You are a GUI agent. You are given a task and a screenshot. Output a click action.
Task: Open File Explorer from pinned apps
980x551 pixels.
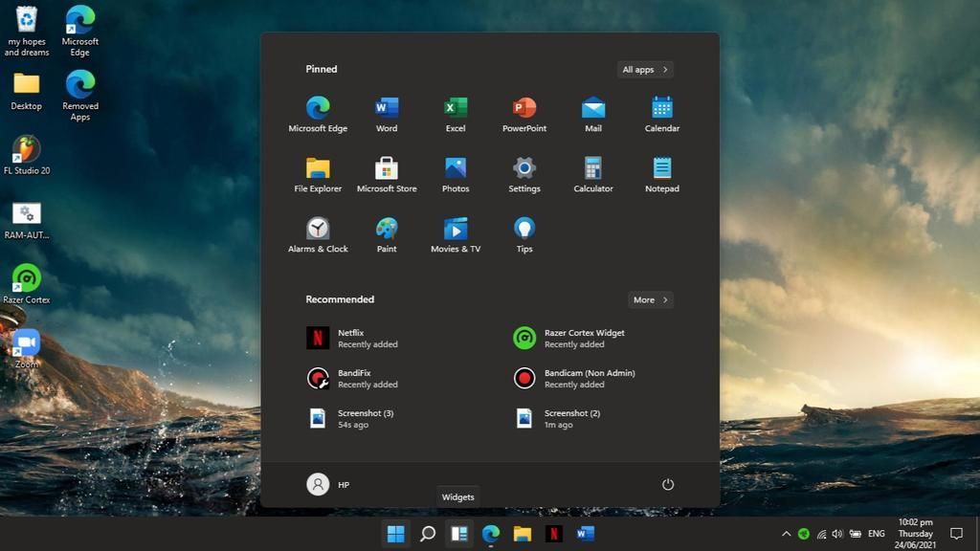click(318, 175)
